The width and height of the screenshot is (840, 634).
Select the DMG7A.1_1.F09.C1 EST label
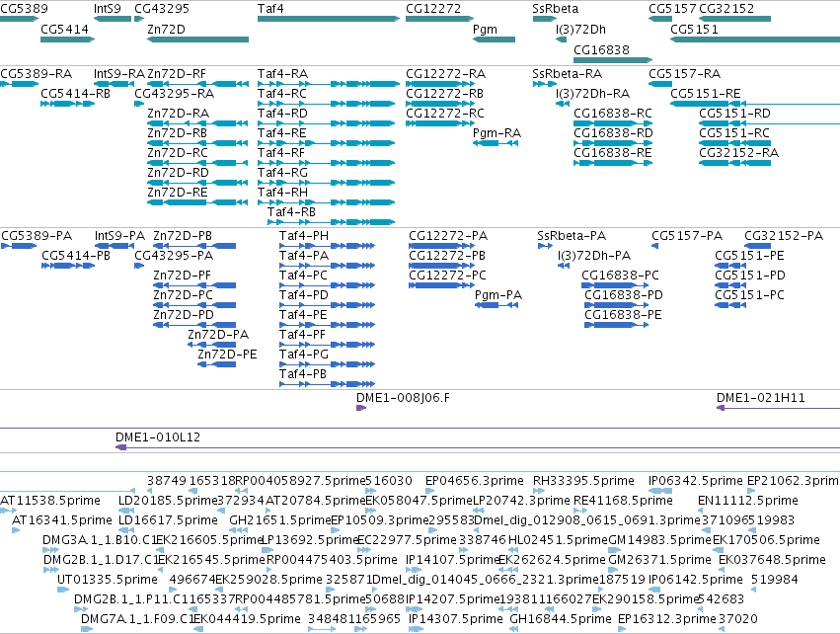click(x=137, y=619)
